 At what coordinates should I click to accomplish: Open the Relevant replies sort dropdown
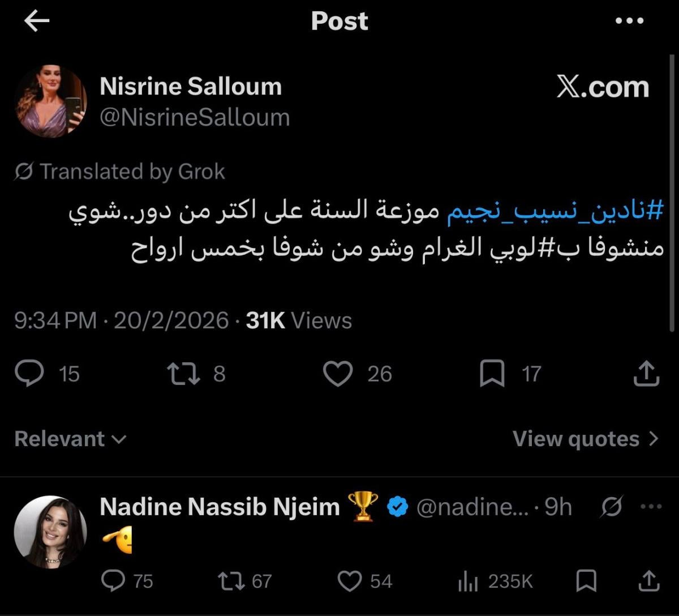[x=68, y=438]
